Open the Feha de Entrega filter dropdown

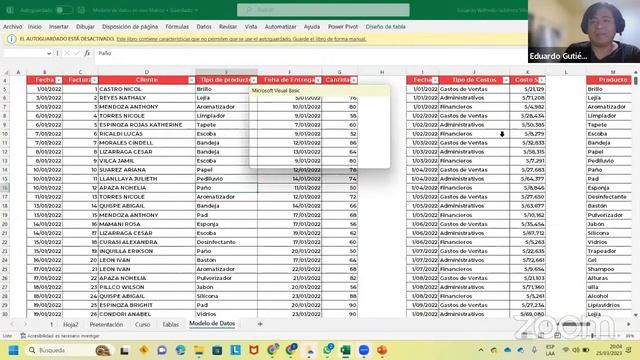click(318, 80)
